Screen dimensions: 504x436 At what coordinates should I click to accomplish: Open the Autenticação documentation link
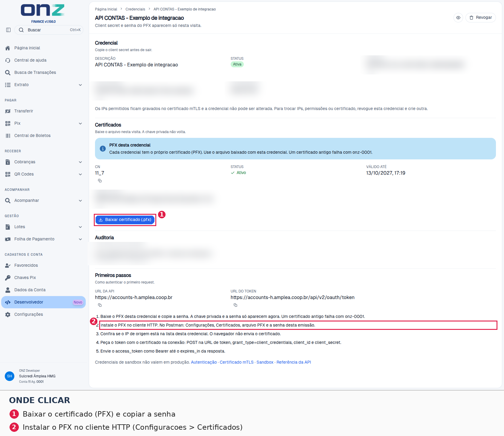[204, 362]
